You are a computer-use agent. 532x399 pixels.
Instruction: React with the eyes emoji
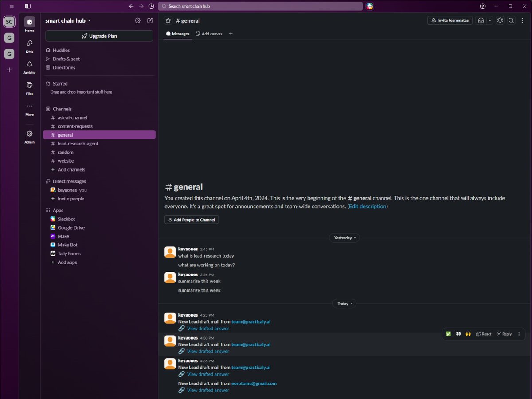pyautogui.click(x=458, y=334)
